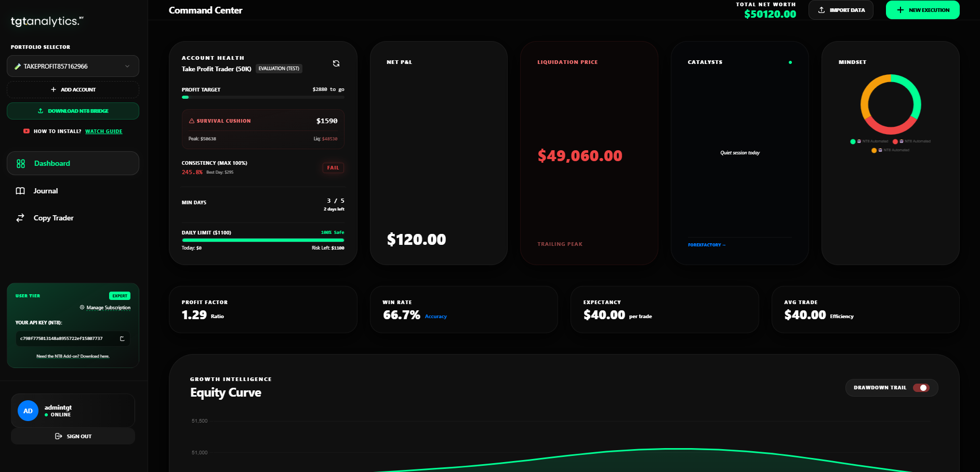Viewport: 980px width, 472px height.
Task: Go to Copy Trader section
Action: tap(54, 218)
